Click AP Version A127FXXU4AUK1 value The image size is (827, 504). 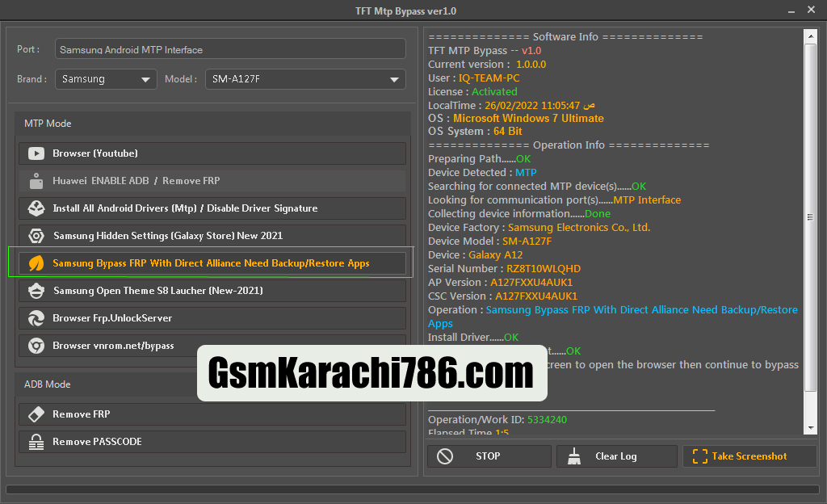point(531,283)
